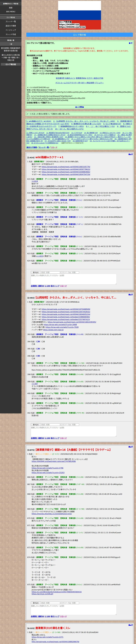Viewport: 136px width, 644px height.
Task: Click 1-100 under the 【山岡裕明】 thread form
Action: point(47,438)
